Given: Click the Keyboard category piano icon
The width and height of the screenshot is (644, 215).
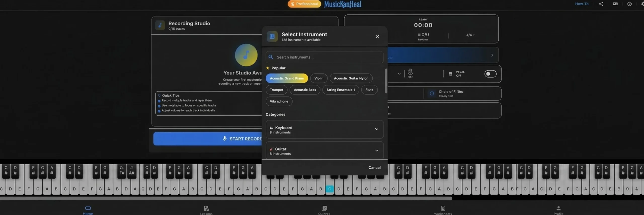Looking at the screenshot, I should tap(271, 128).
